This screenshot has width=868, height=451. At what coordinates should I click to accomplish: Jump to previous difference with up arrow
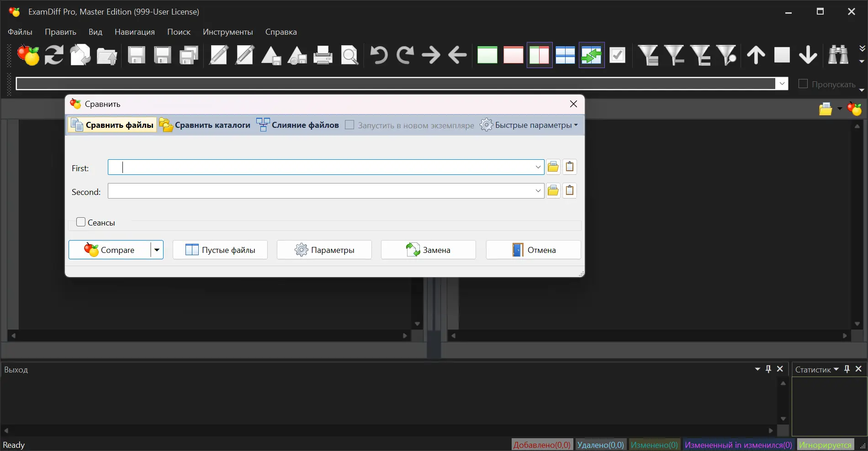(756, 55)
